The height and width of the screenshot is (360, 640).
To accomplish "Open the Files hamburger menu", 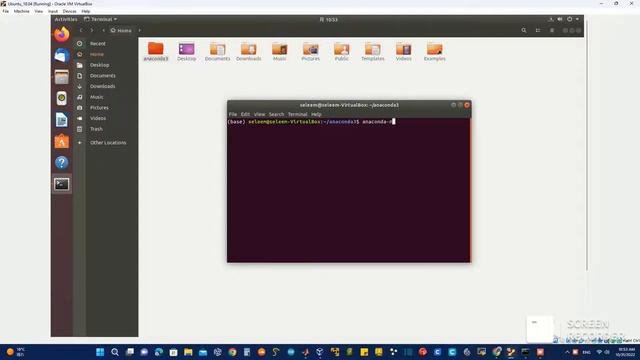I will point(552,30).
